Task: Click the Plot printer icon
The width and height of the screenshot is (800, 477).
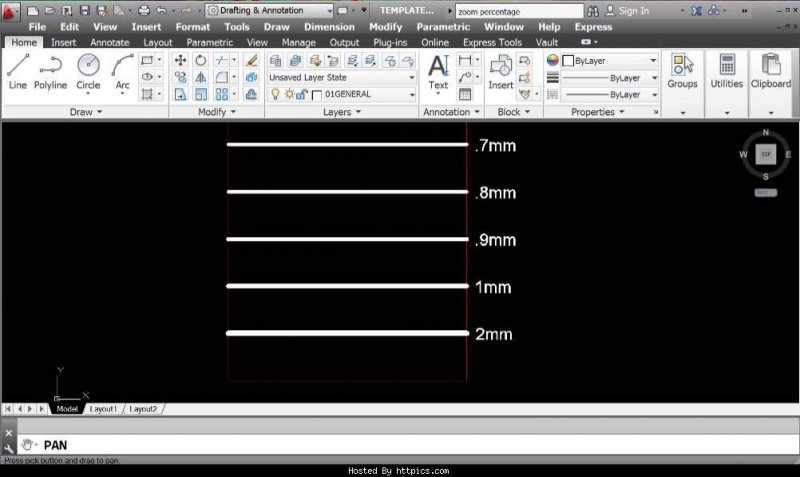Action: pos(144,10)
